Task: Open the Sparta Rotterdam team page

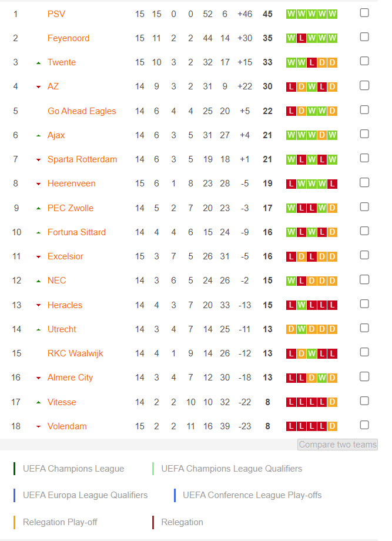Action: point(82,159)
